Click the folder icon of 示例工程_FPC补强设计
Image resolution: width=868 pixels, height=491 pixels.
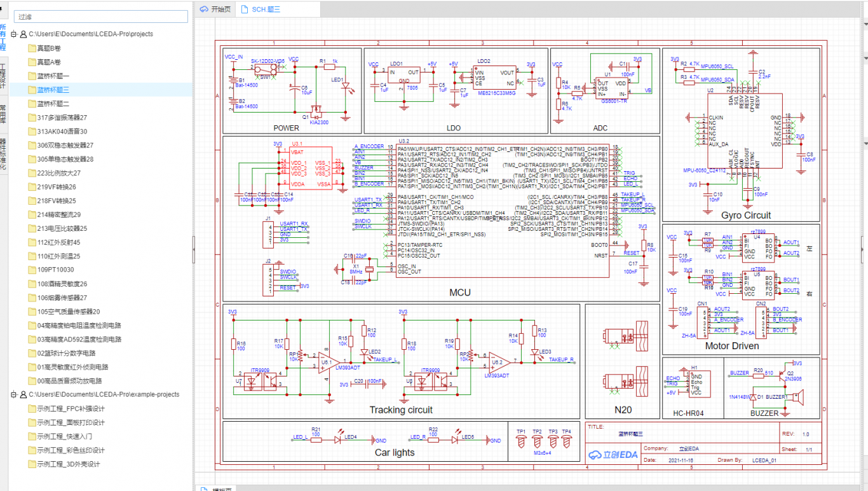click(32, 408)
